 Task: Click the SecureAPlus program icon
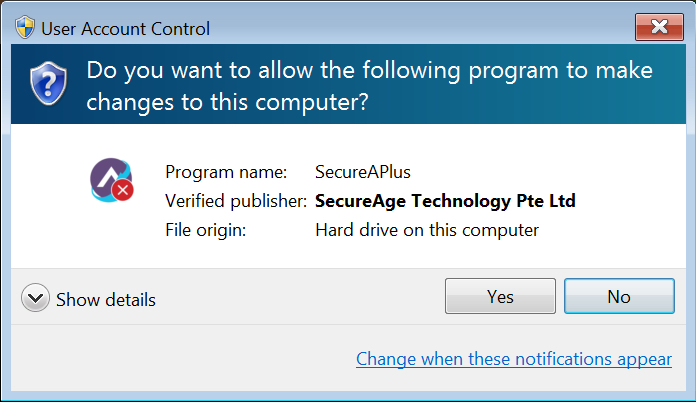(111, 180)
